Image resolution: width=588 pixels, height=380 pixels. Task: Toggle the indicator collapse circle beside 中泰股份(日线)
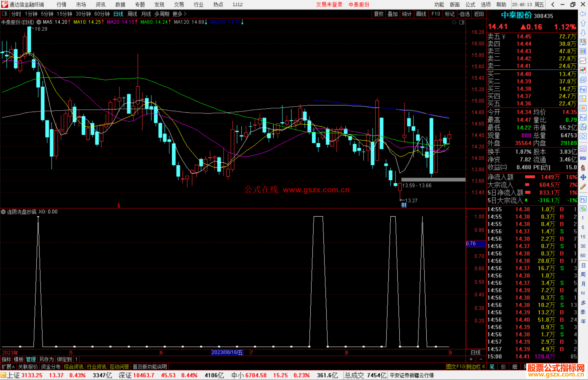tap(39, 22)
